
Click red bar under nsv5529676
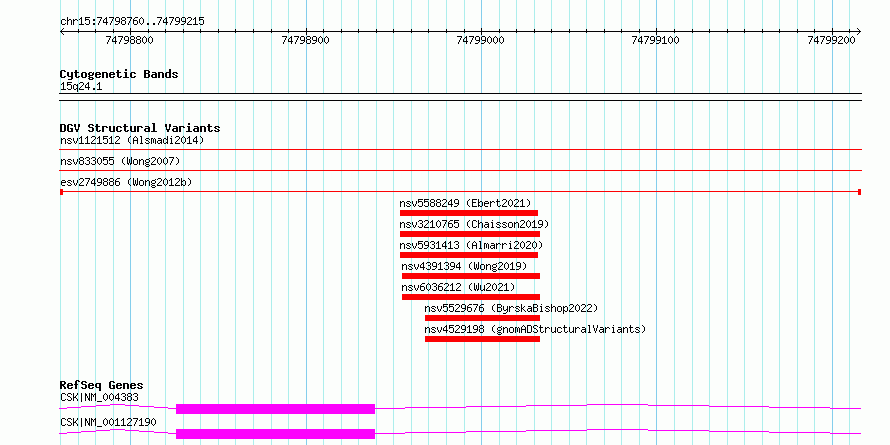coord(482,318)
